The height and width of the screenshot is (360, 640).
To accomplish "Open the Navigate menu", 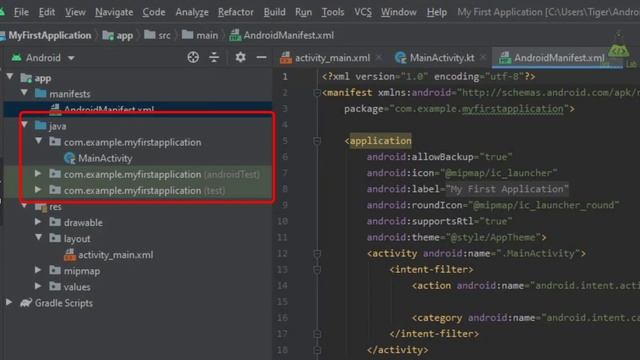I will [114, 12].
